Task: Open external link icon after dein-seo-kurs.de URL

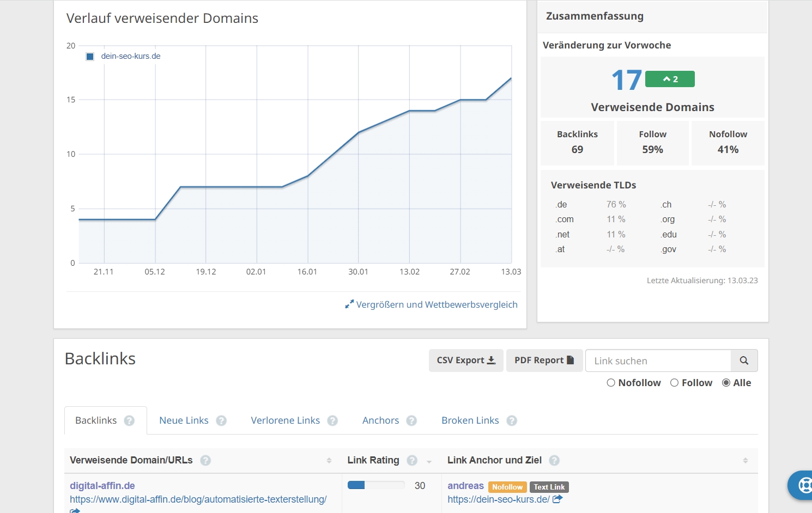Action: (x=558, y=499)
